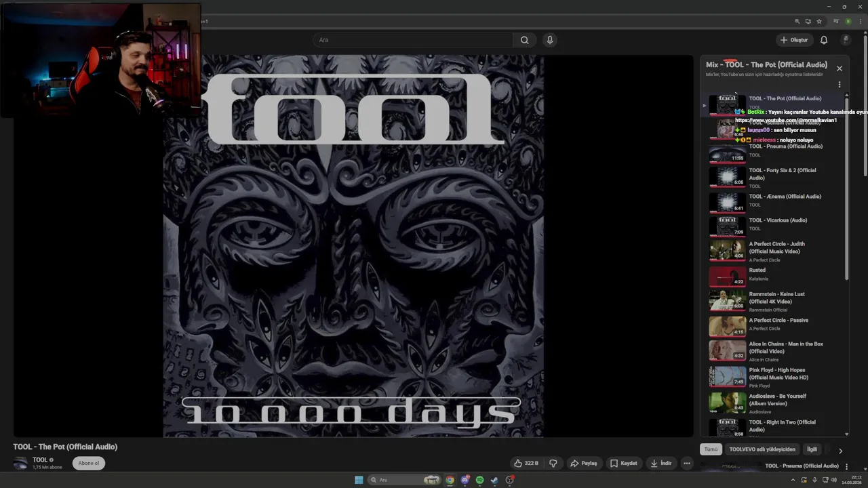Like the video (322 B)
Screen dimensions: 868x488
(x=526, y=464)
